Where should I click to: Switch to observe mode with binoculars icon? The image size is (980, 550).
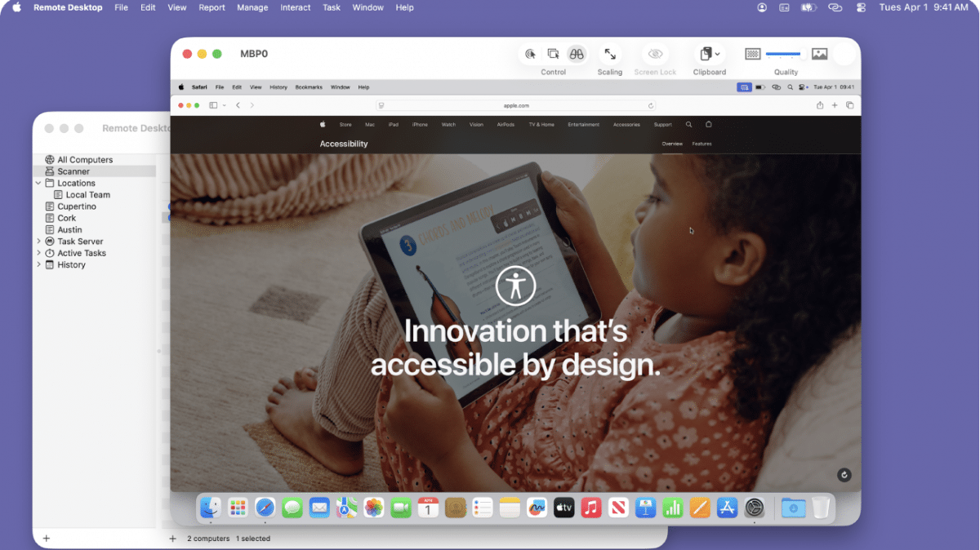(577, 54)
